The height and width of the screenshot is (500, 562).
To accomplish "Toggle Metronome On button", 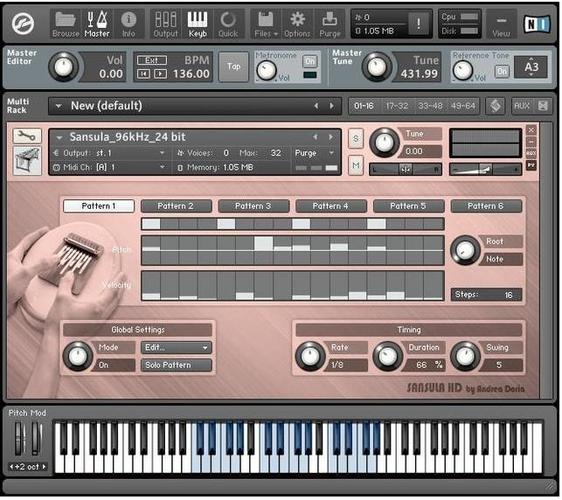I will [310, 61].
